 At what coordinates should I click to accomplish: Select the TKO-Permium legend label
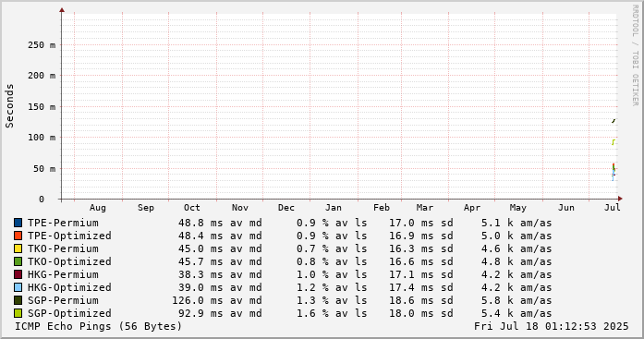[x=63, y=248]
